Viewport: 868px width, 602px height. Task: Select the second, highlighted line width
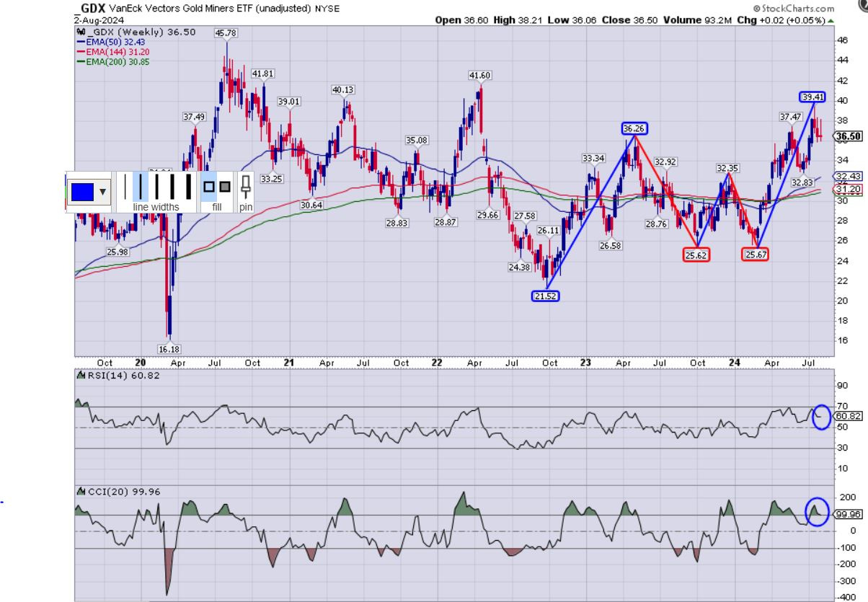point(141,186)
